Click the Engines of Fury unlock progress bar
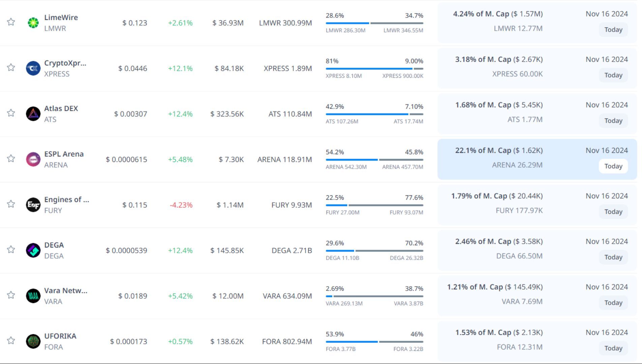The image size is (642, 364). (374, 205)
